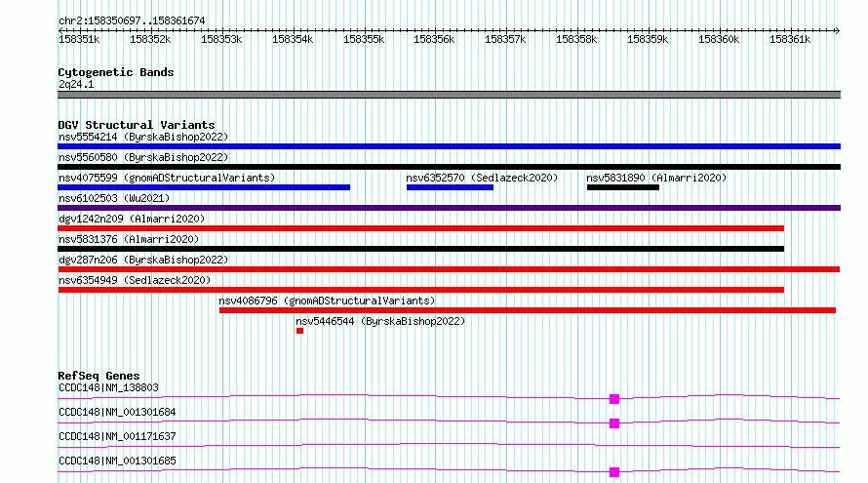Click the nsv5554214 blue variant bar
This screenshot has width=868, height=483.
click(449, 146)
